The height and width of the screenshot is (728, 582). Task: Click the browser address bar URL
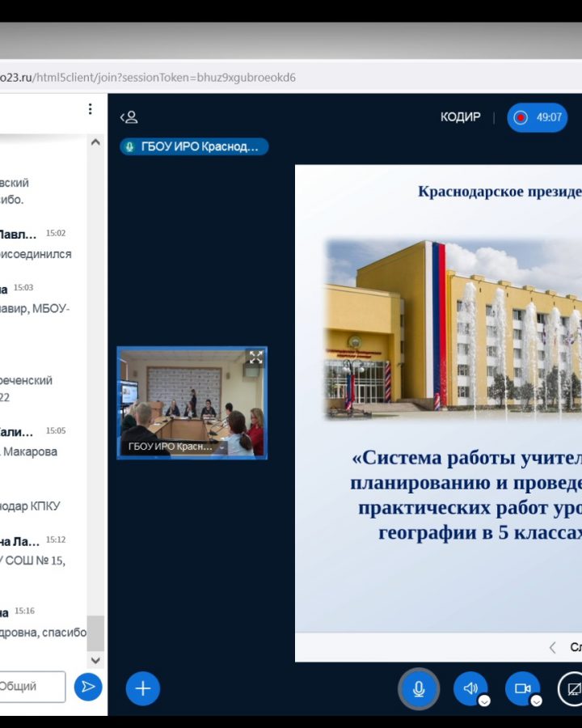pos(148,78)
